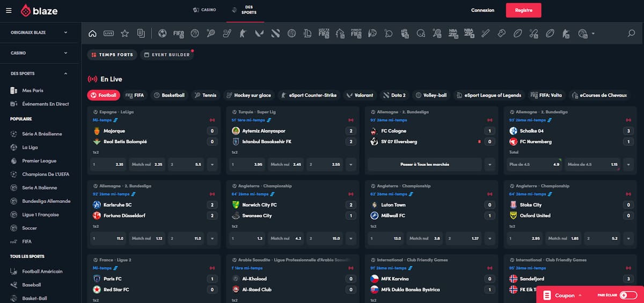Image resolution: width=644 pixels, height=303 pixels.
Task: Open the hamburger menu icon
Action: coord(9,10)
